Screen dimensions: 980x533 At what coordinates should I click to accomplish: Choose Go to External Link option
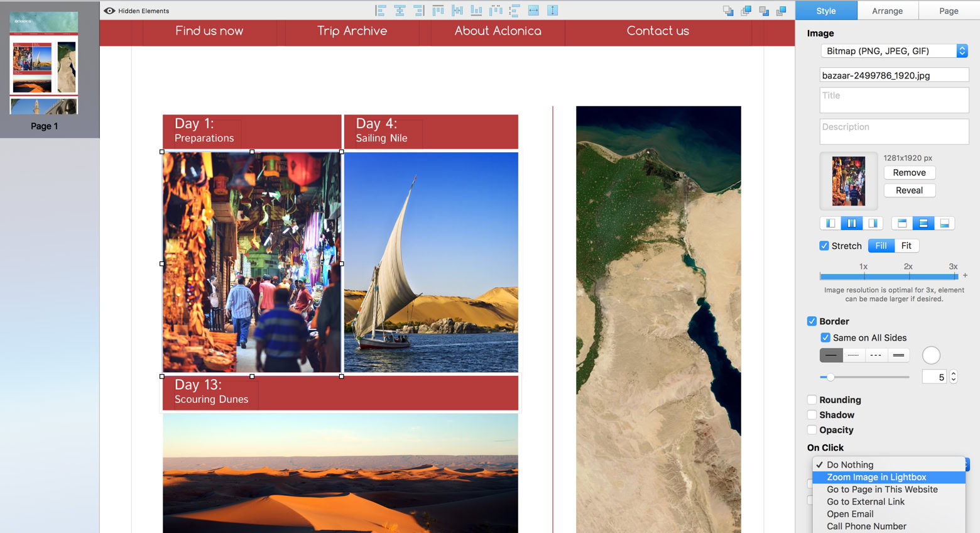tap(866, 502)
